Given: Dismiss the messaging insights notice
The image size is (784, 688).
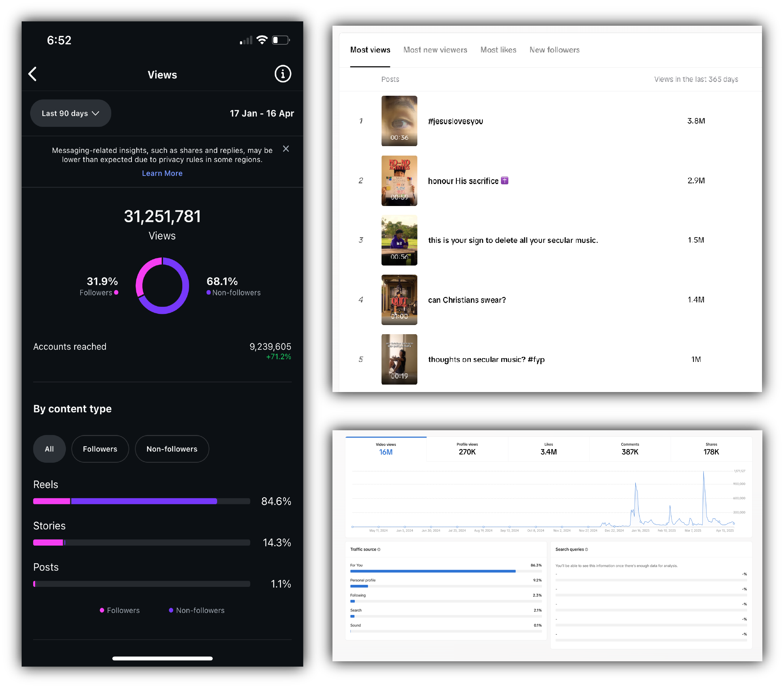Looking at the screenshot, I should 286,149.
